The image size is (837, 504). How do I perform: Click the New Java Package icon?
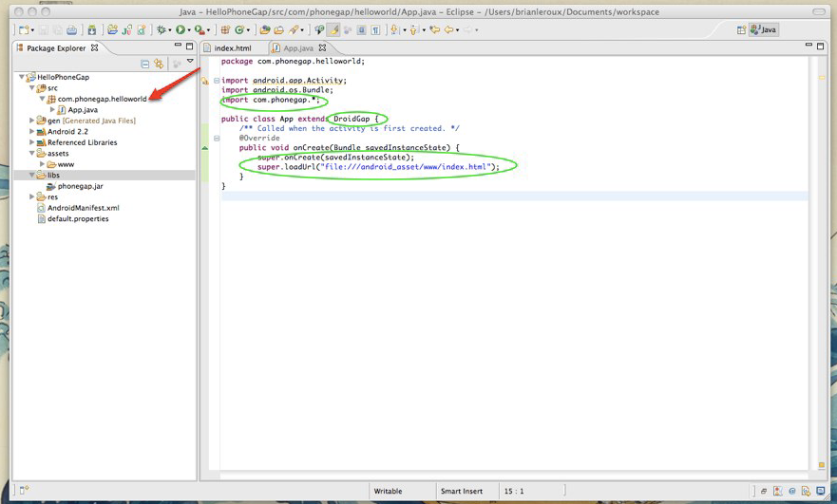[225, 30]
